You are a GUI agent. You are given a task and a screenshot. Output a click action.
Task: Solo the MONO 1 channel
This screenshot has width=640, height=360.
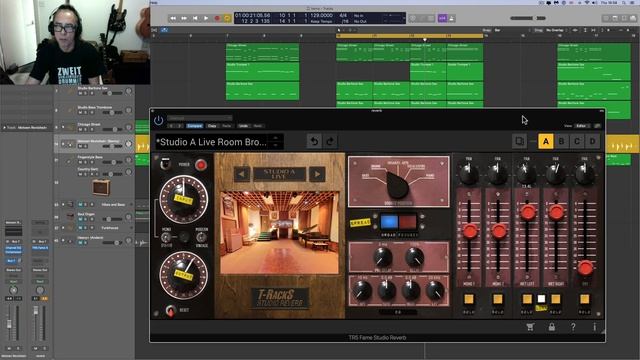[x=469, y=299]
